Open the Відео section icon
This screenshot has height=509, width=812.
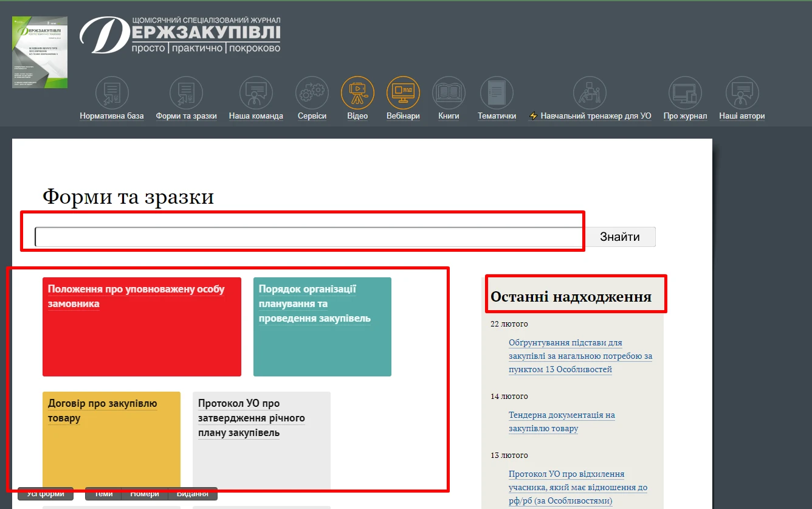[x=357, y=92]
